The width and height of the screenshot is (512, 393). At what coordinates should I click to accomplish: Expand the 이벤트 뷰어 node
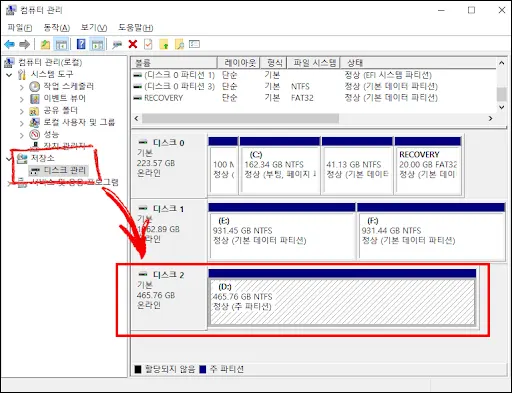tap(22, 99)
